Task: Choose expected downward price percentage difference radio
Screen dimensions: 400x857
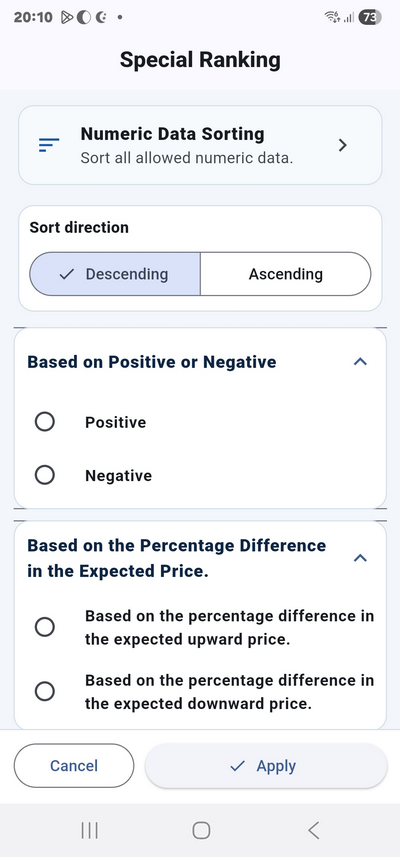Action: [x=44, y=692]
